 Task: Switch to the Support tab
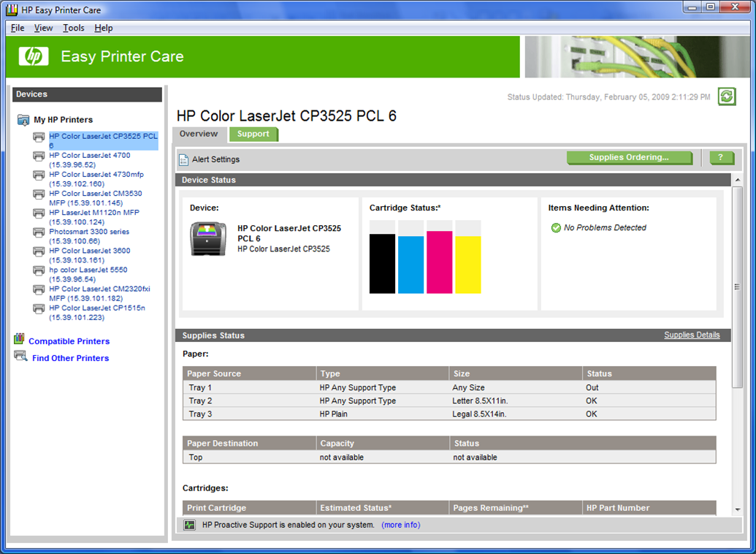tap(253, 134)
